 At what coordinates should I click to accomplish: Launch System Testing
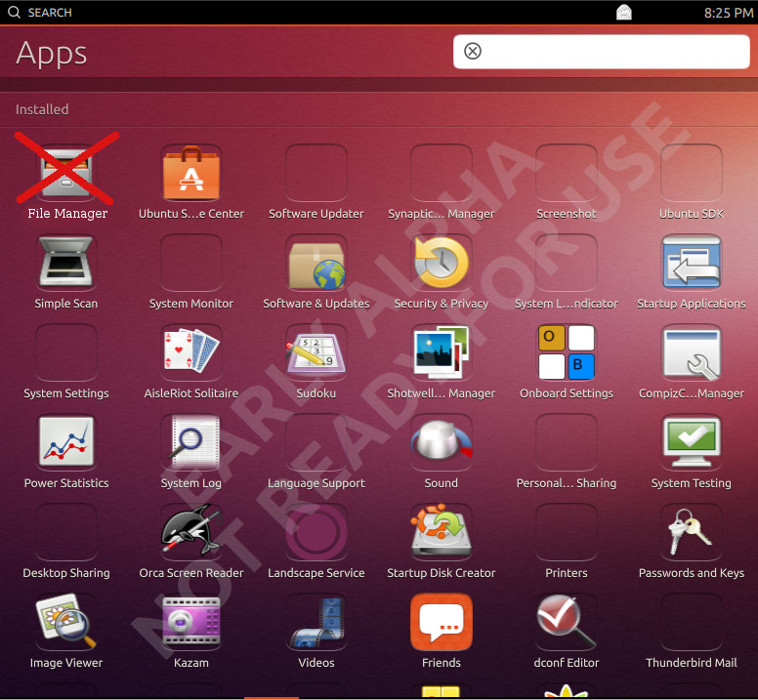pos(692,442)
